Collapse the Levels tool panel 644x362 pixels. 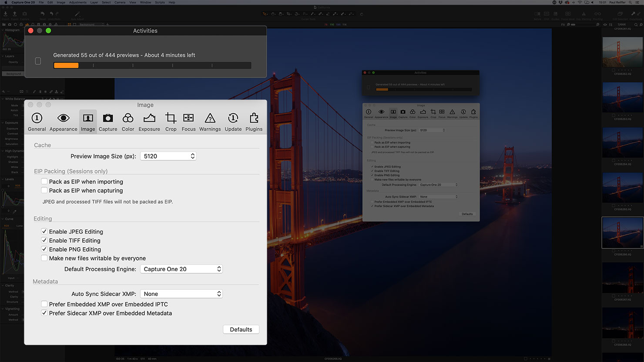point(3,179)
